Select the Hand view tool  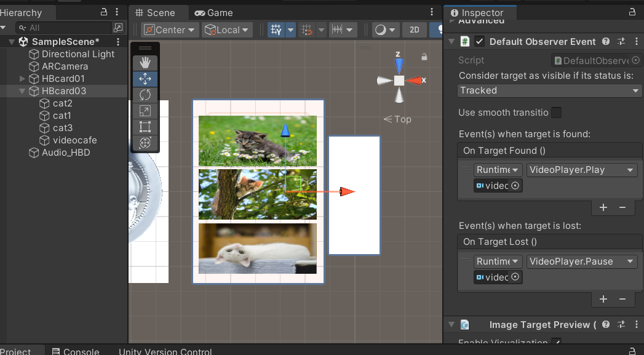pos(145,63)
